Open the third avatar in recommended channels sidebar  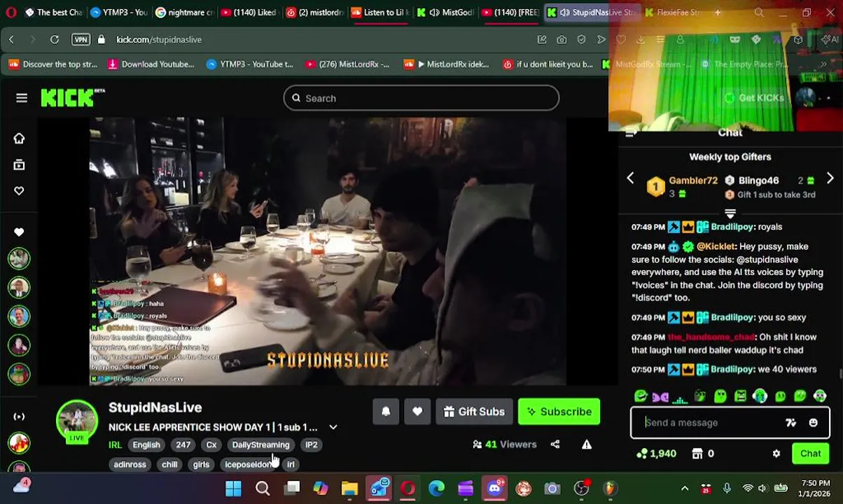tap(19, 316)
